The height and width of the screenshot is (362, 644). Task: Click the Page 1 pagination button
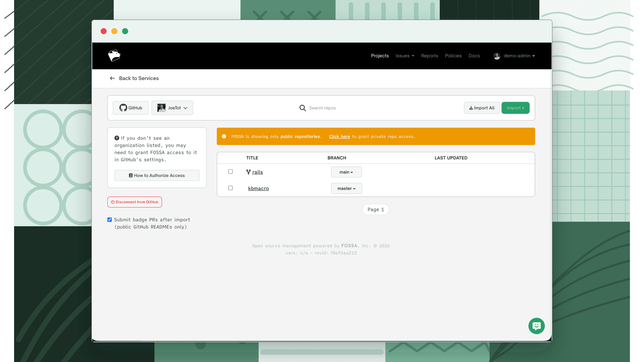(376, 209)
